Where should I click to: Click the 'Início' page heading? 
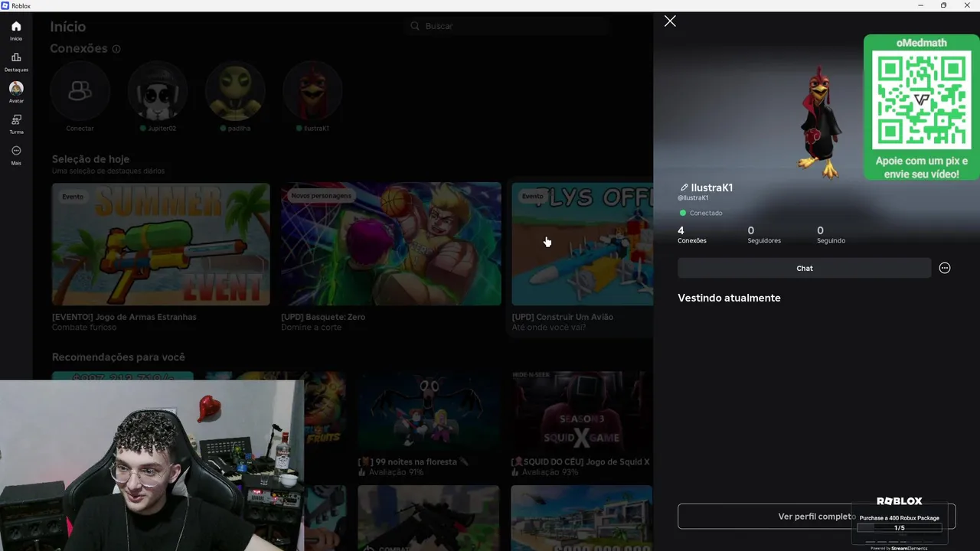(68, 27)
